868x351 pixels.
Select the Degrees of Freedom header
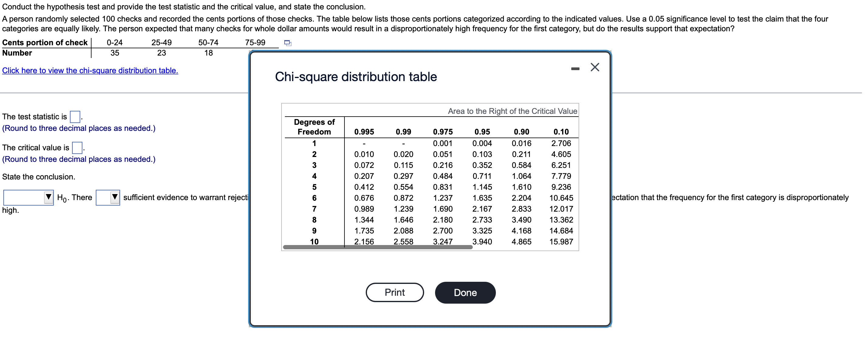tap(314, 127)
